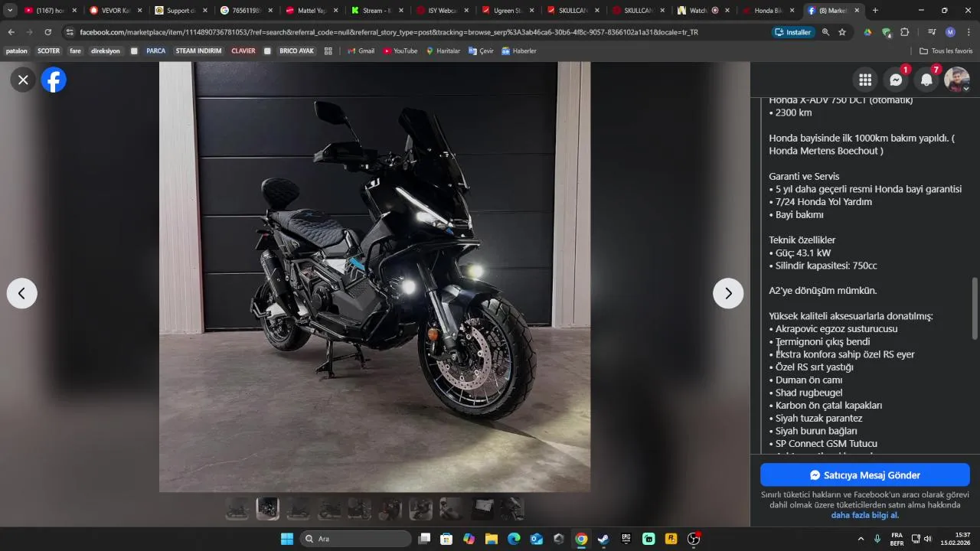
Task: Open the Çevir translate bookmark
Action: tap(481, 51)
